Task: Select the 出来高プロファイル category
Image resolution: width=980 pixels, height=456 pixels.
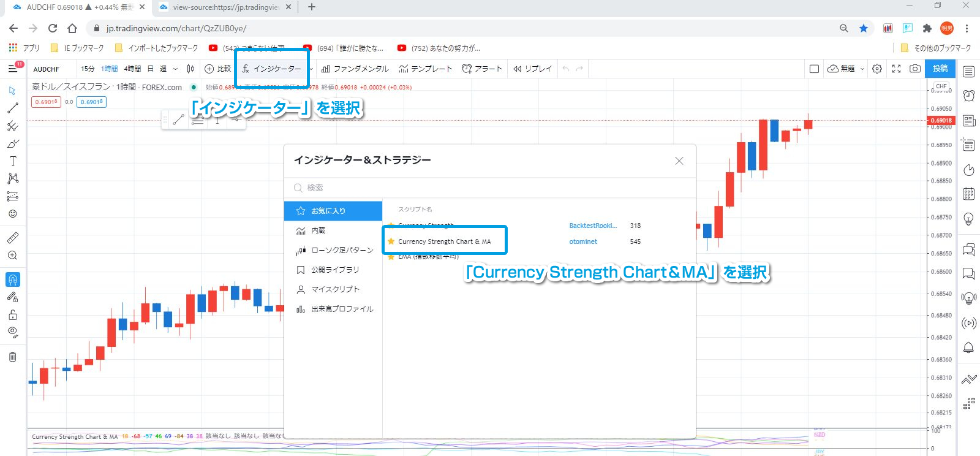Action: tap(333, 309)
